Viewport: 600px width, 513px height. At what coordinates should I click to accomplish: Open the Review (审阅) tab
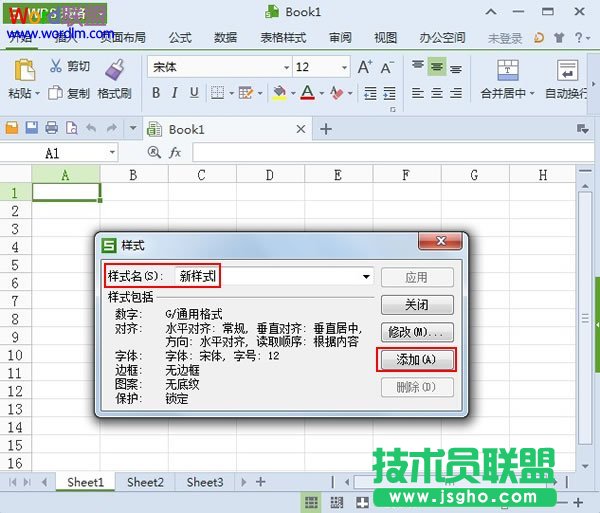coord(340,38)
